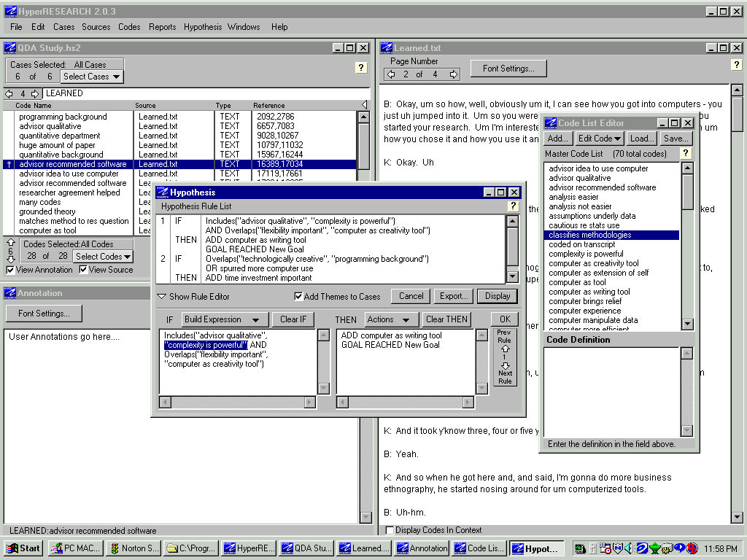Click the Display button in Hypothesis
This screenshot has height=560, width=747.
pos(498,296)
